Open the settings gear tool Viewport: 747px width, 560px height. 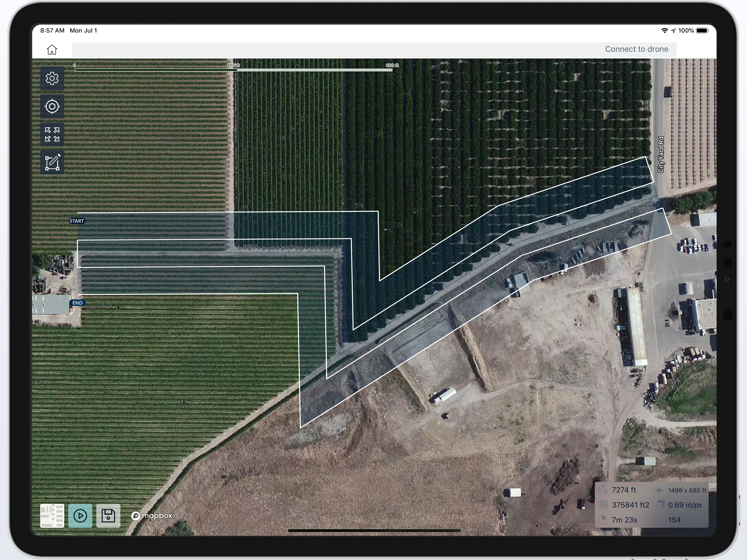pos(52,78)
